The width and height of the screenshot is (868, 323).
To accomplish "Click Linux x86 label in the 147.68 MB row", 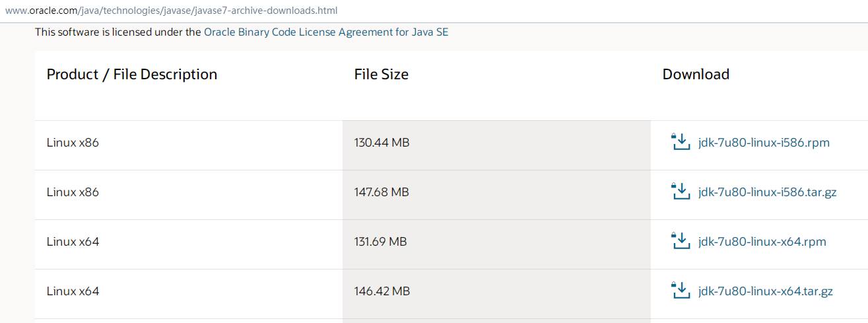I will [x=73, y=192].
